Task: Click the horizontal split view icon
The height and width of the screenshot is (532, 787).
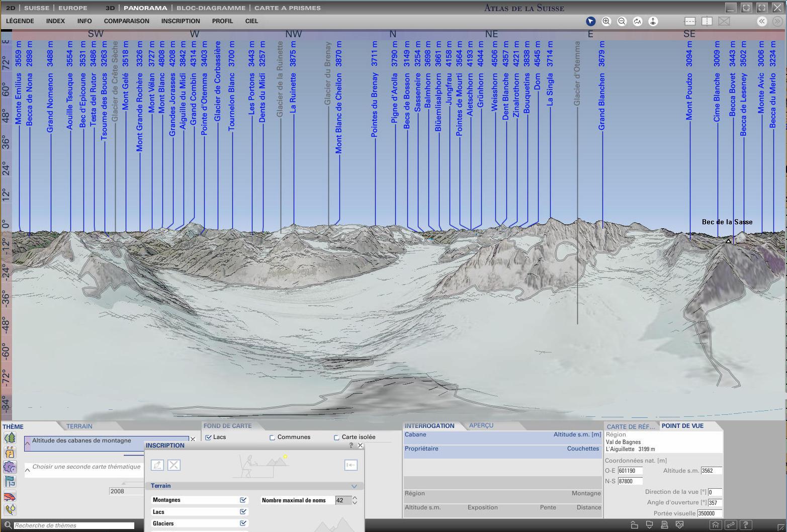Action: [690, 21]
